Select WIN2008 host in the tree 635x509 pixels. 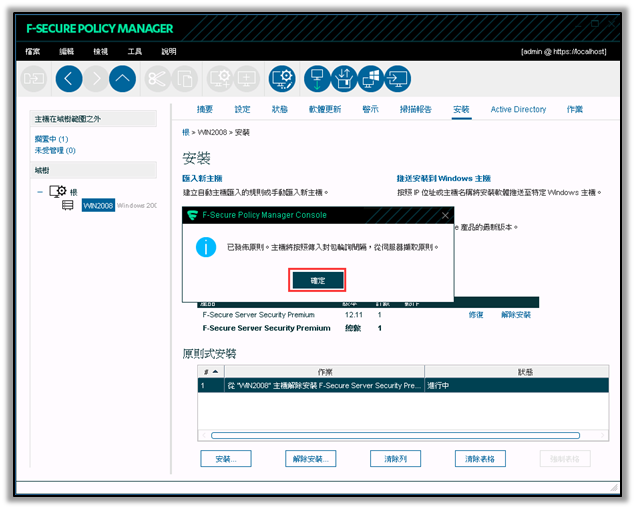[98, 205]
